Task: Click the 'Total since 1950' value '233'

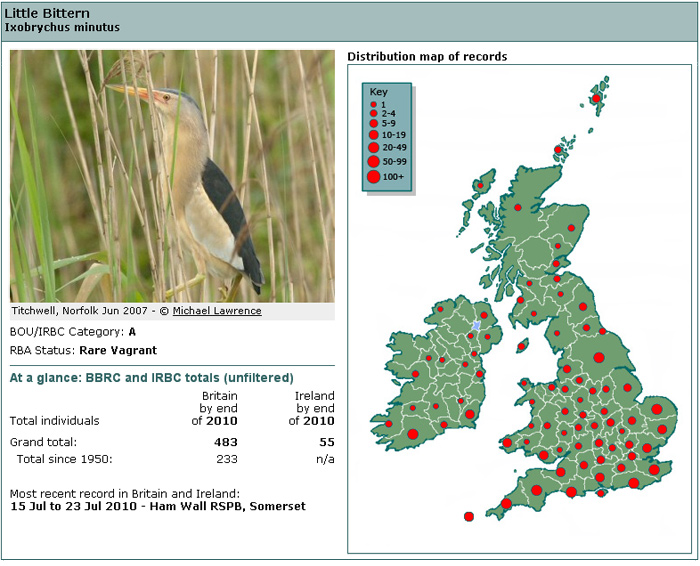Action: [227, 459]
